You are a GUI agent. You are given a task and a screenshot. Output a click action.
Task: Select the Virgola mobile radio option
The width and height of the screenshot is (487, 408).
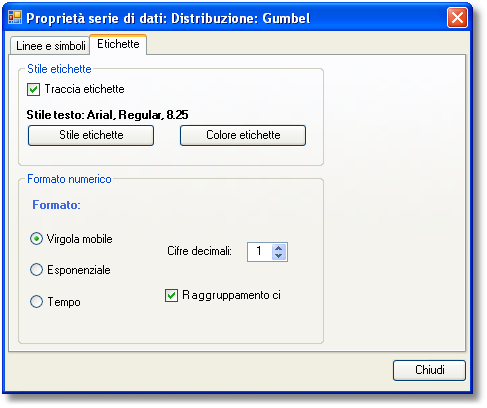coord(36,239)
